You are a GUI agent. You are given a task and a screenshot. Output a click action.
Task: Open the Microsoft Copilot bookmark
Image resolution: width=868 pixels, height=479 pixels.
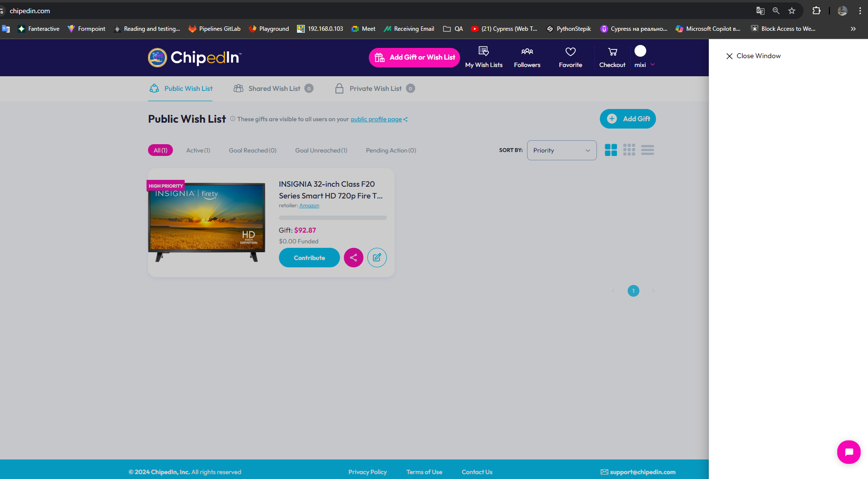pos(708,29)
